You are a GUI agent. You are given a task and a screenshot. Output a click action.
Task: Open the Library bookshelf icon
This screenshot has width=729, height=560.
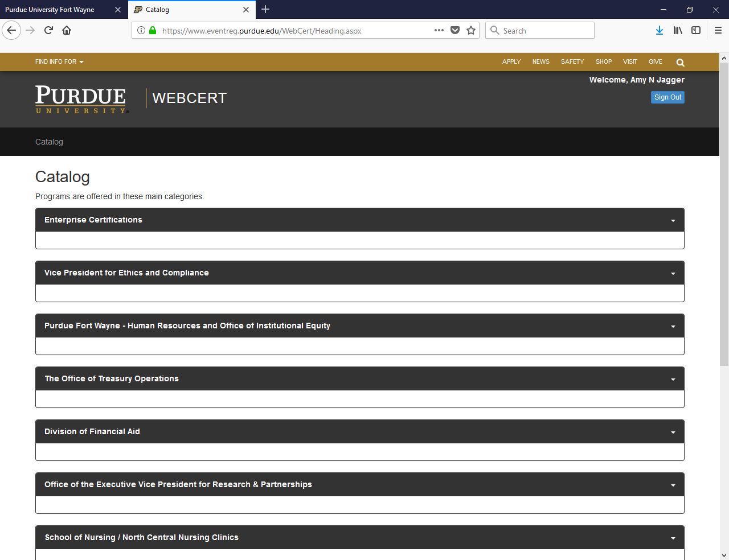678,30
